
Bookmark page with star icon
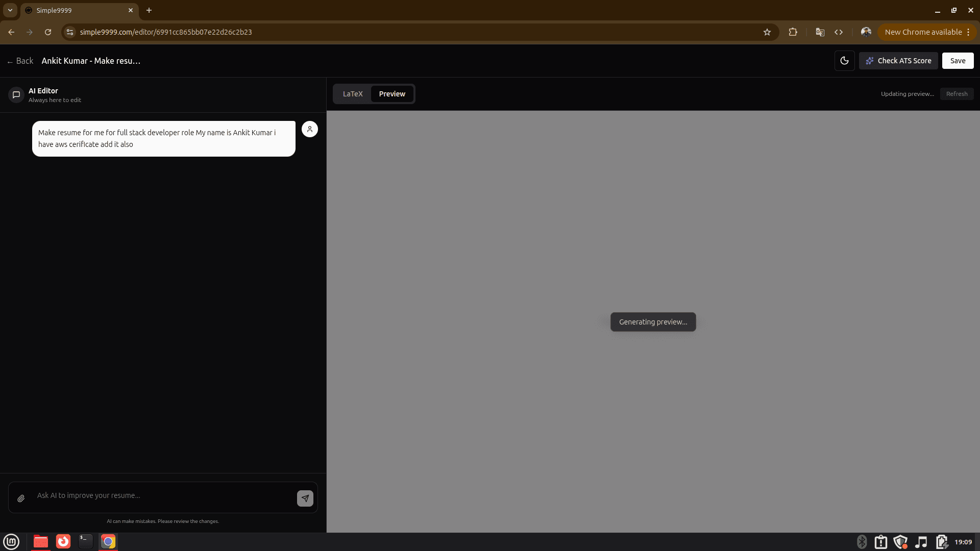[x=767, y=32]
